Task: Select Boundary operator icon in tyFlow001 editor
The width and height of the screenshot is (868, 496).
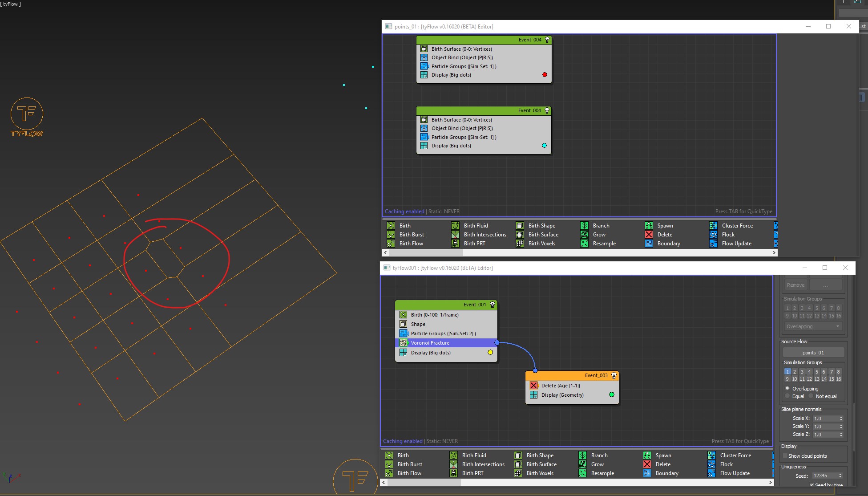Action: [647, 473]
